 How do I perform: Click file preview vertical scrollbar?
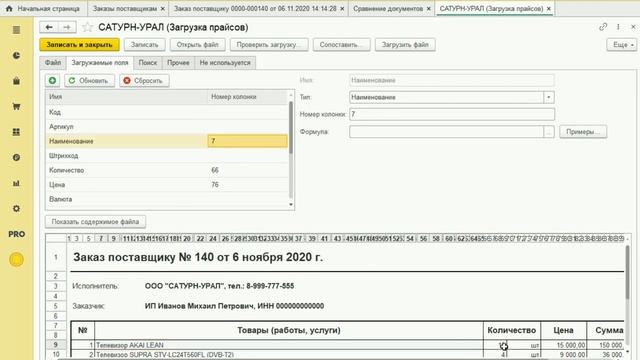(x=627, y=271)
